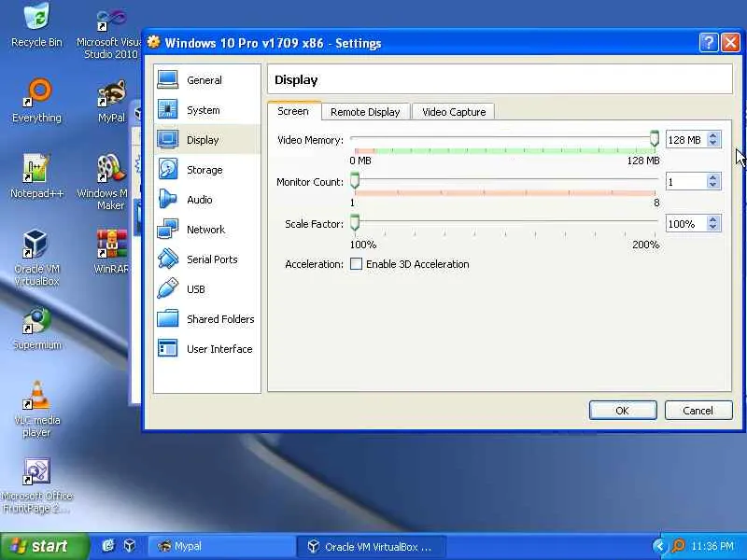Click the taskbar clock showing 11:36 PM
Image resolution: width=747 pixels, height=560 pixels.
[x=712, y=546]
